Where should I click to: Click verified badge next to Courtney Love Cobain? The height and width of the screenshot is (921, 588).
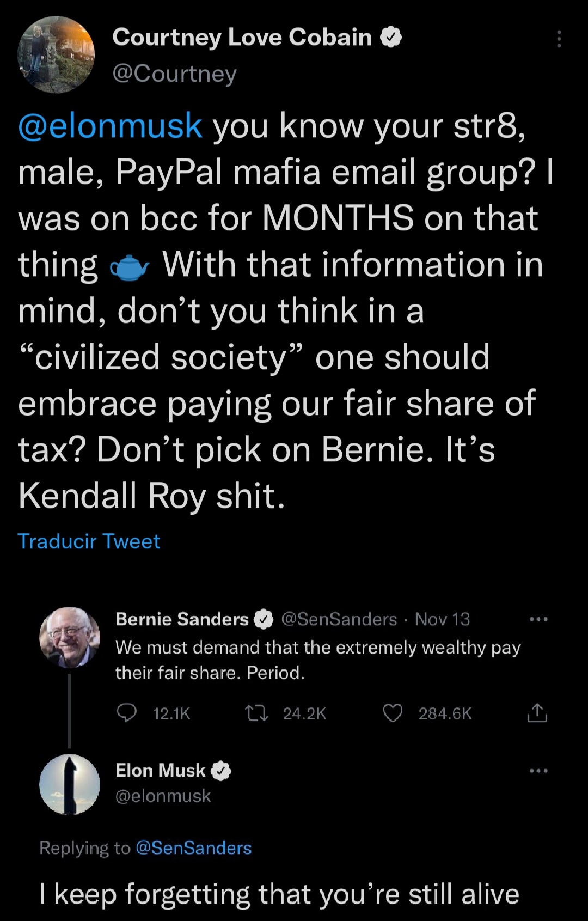[390, 37]
